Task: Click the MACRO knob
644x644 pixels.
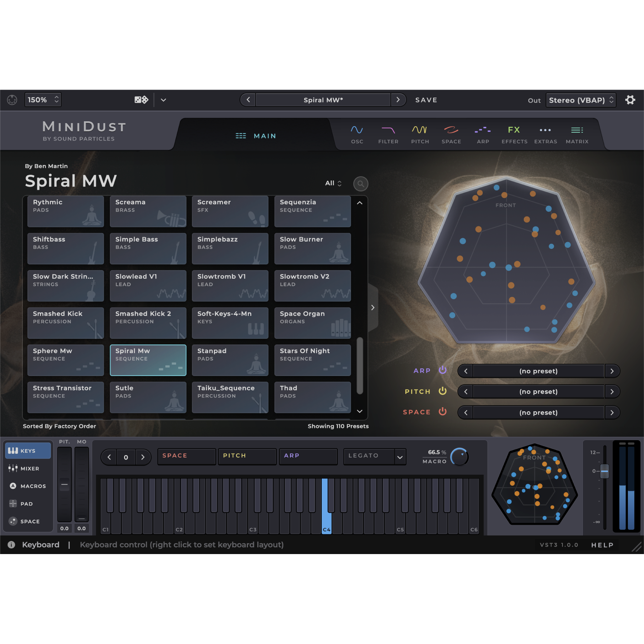Action: point(459,457)
